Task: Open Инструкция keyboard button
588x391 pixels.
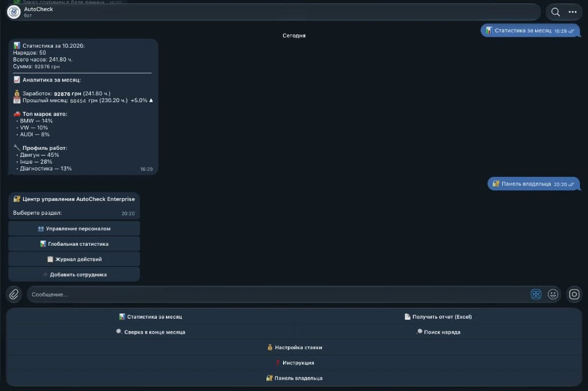Action: (x=294, y=363)
